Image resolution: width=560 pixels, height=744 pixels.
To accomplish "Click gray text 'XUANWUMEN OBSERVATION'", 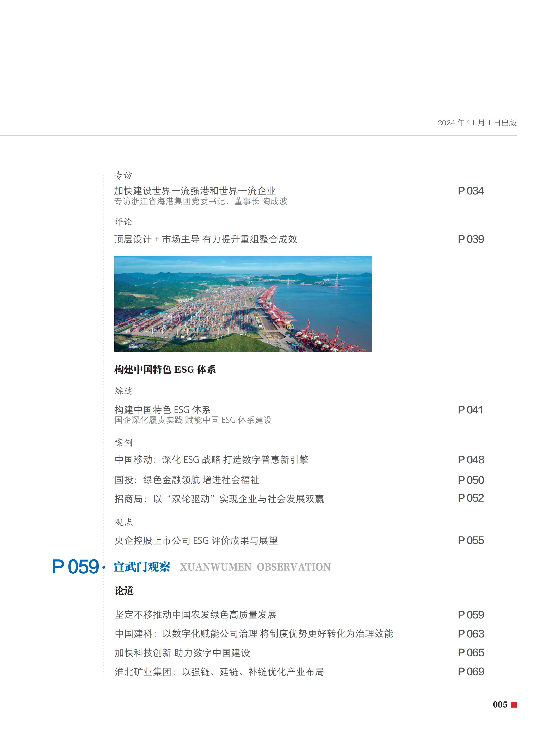I will (x=255, y=567).
